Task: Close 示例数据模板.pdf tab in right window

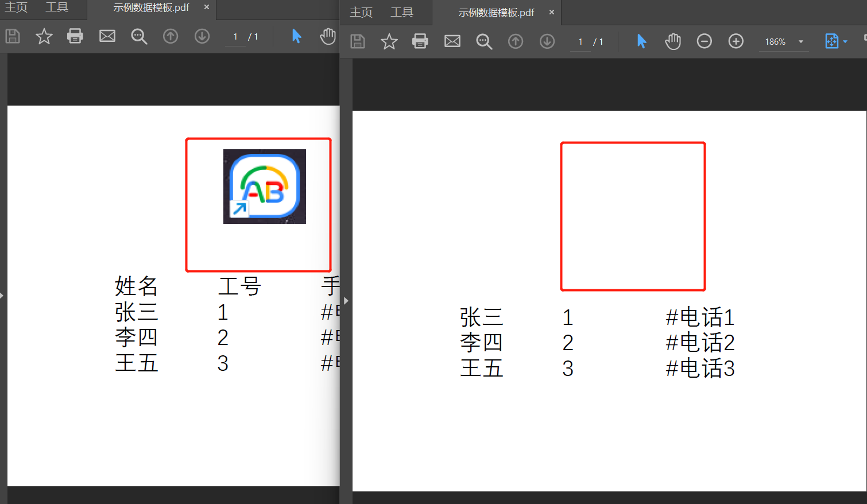Action: (x=552, y=11)
